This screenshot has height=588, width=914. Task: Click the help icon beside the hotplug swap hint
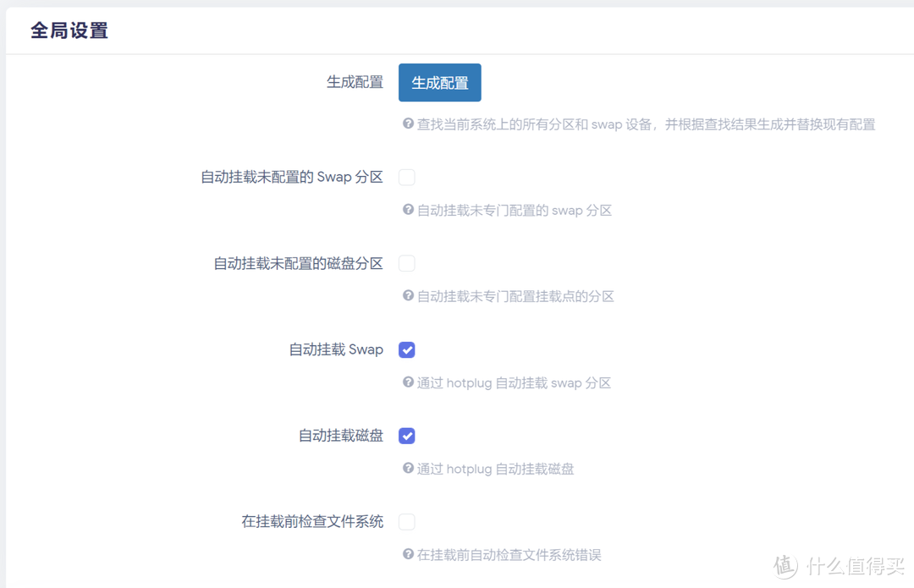click(x=408, y=382)
